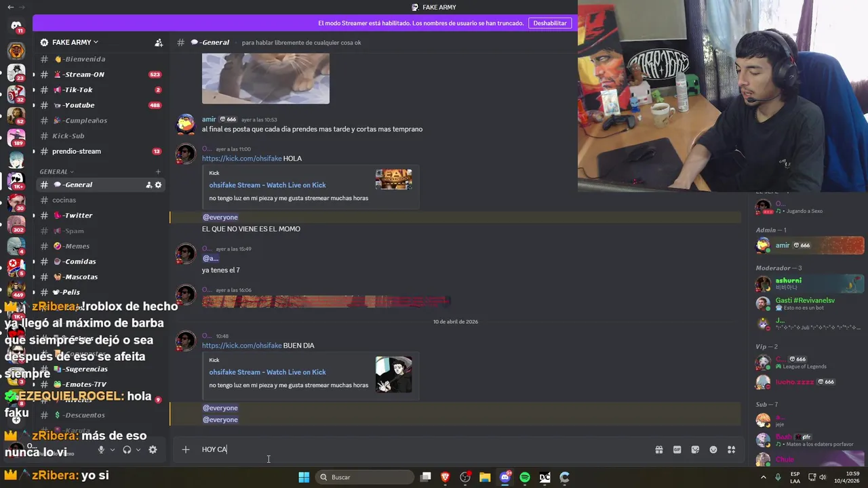Select member ashurni in Moderador list
Screen dimensions: 868x488
(810, 283)
